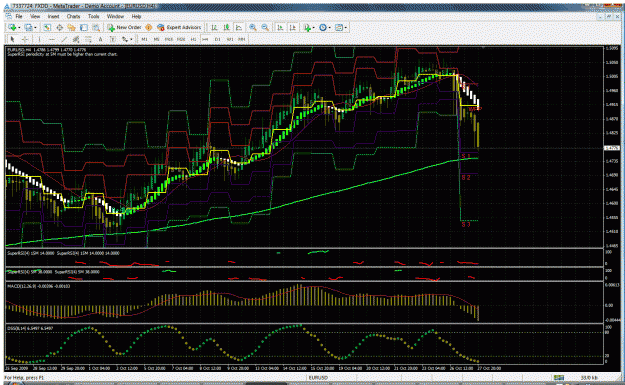Open the File menu
Image resolution: width=625 pixels, height=385 pixels.
pyautogui.click(x=19, y=16)
